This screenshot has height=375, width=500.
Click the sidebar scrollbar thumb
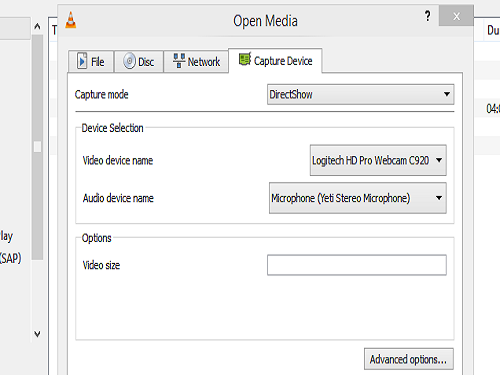coord(37,147)
